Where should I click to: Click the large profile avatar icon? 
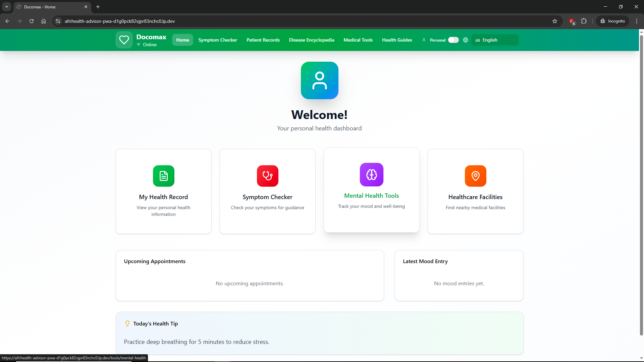(x=319, y=80)
